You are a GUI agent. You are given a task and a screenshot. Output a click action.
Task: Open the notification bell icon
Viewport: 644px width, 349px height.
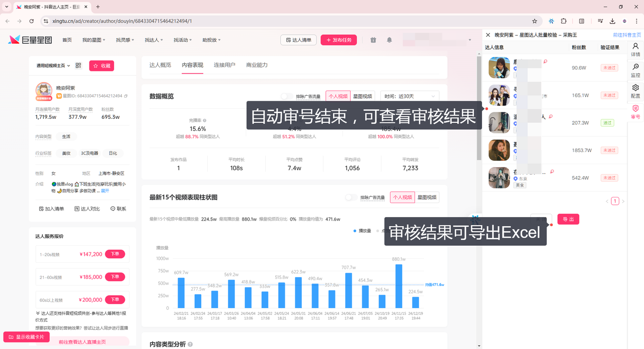click(x=389, y=40)
